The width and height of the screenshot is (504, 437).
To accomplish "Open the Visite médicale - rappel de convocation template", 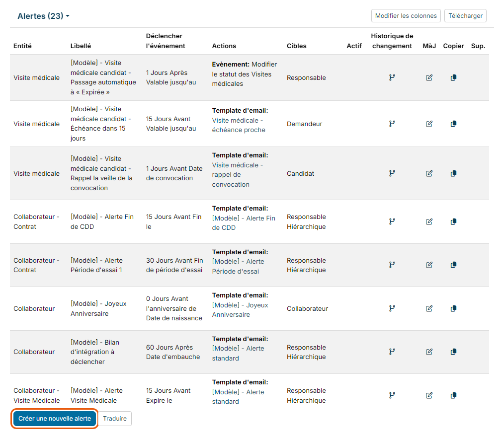I will pos(237,175).
